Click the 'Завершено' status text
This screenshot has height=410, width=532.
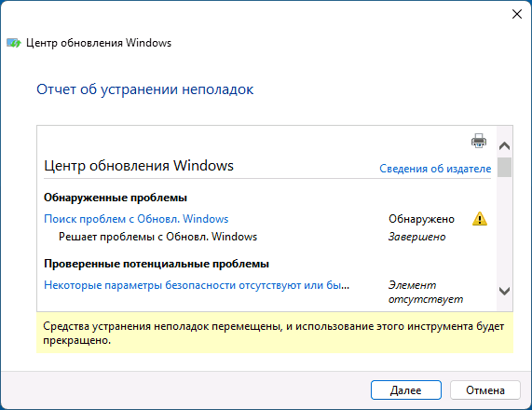click(x=416, y=237)
